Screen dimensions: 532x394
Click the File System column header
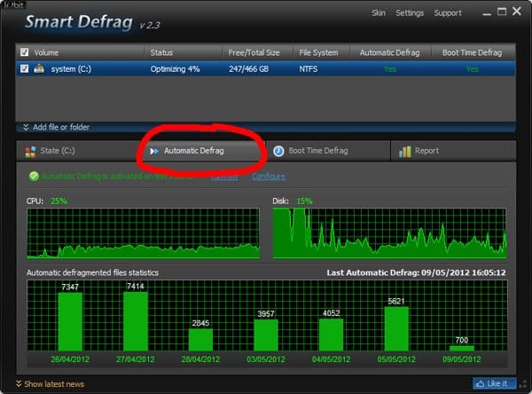tap(318, 52)
